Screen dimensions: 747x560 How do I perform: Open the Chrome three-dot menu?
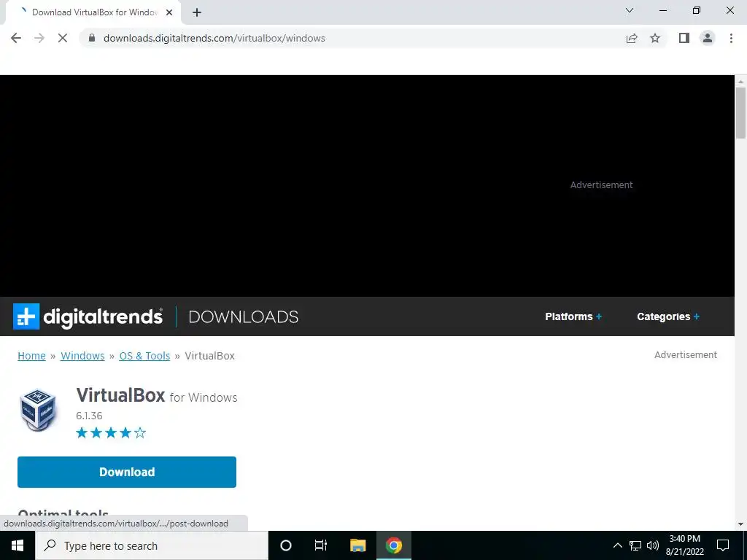coord(731,38)
